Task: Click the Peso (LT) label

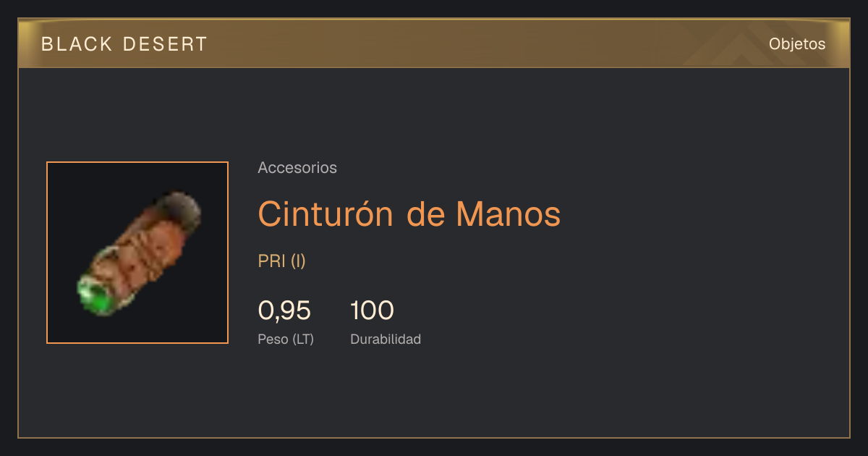Action: click(286, 339)
